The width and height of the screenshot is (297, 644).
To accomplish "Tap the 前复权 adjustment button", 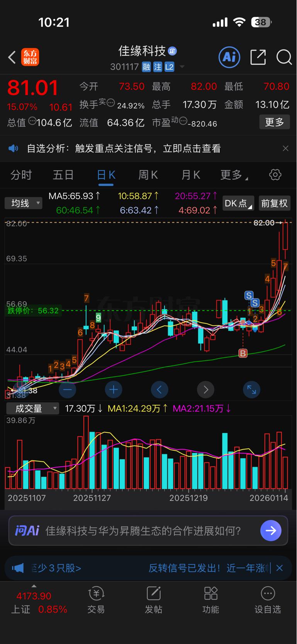I will [x=274, y=203].
